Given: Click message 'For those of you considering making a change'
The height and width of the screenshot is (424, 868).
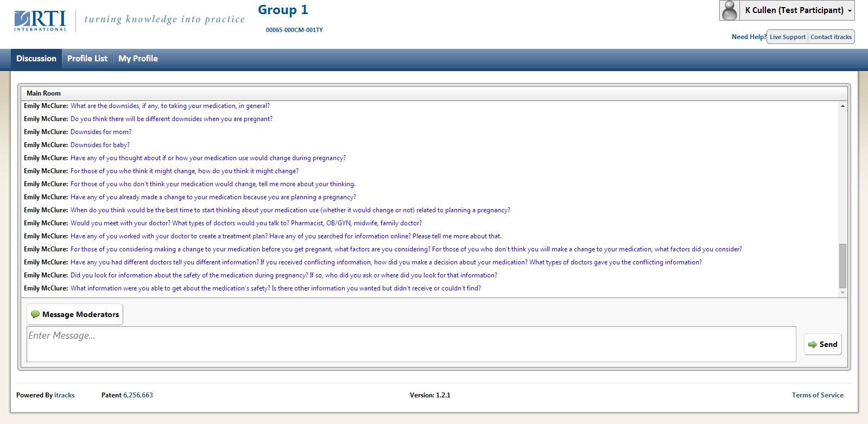Looking at the screenshot, I should 406,249.
